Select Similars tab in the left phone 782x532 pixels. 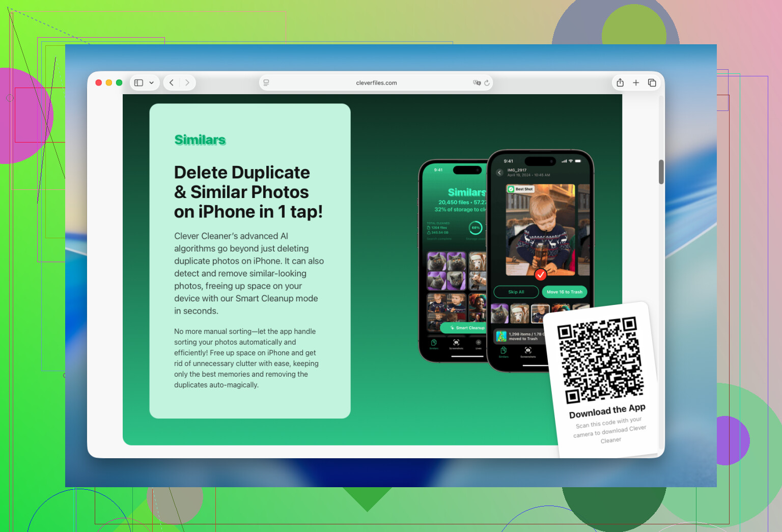434,345
